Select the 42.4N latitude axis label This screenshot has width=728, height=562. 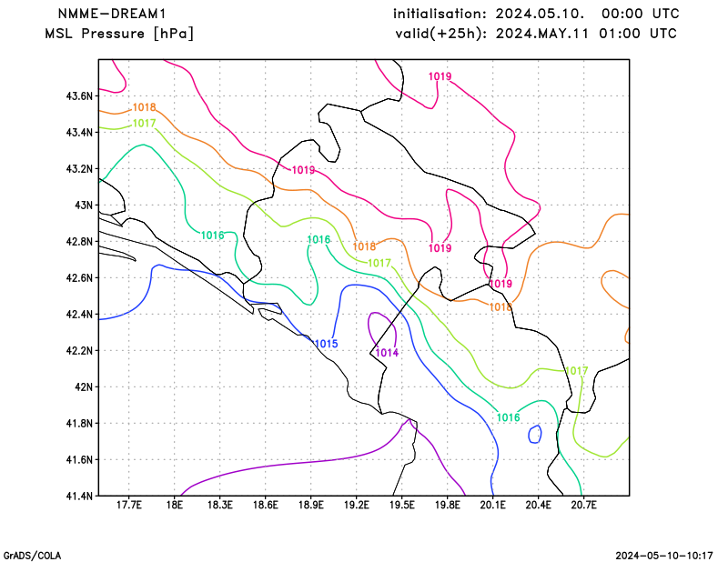(x=79, y=314)
